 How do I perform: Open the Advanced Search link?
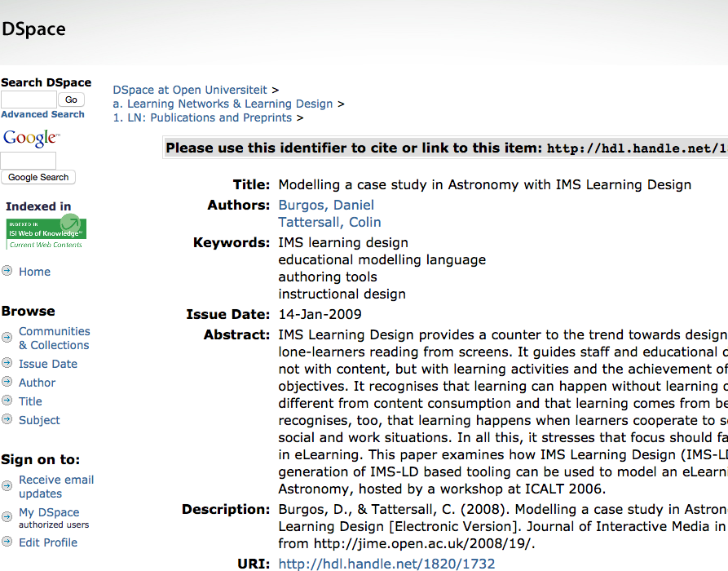click(x=42, y=114)
